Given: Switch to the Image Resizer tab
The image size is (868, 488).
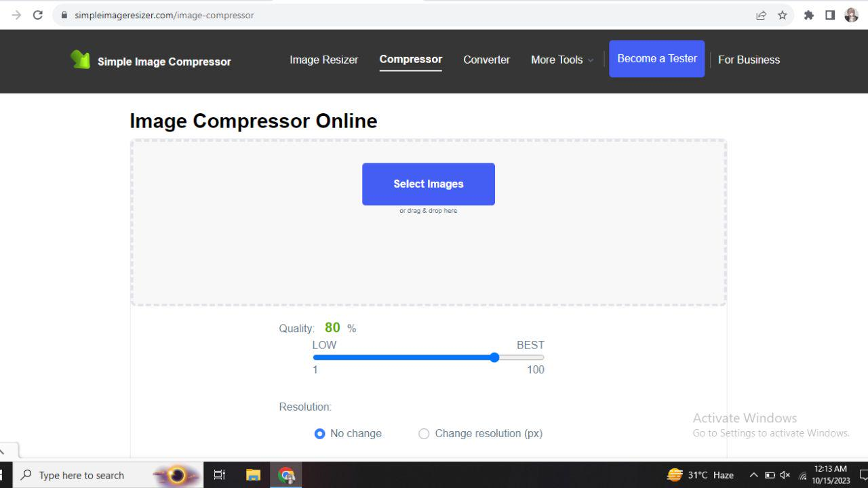Looking at the screenshot, I should tap(323, 60).
